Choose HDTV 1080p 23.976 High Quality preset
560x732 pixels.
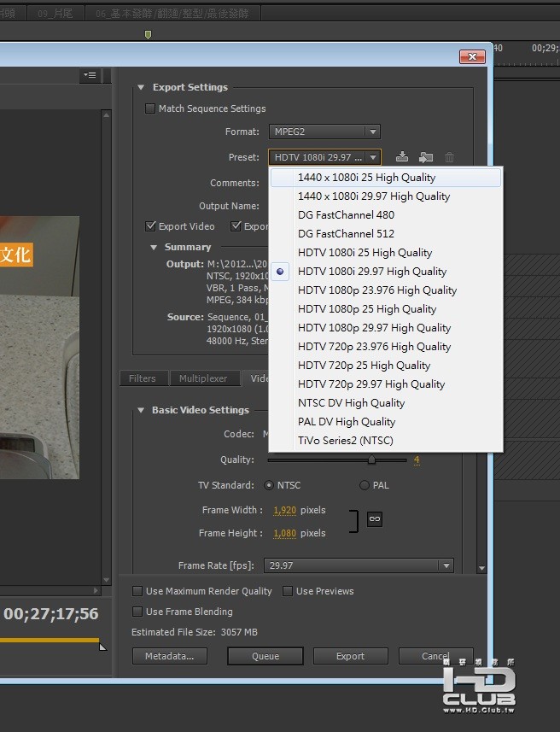(x=376, y=290)
